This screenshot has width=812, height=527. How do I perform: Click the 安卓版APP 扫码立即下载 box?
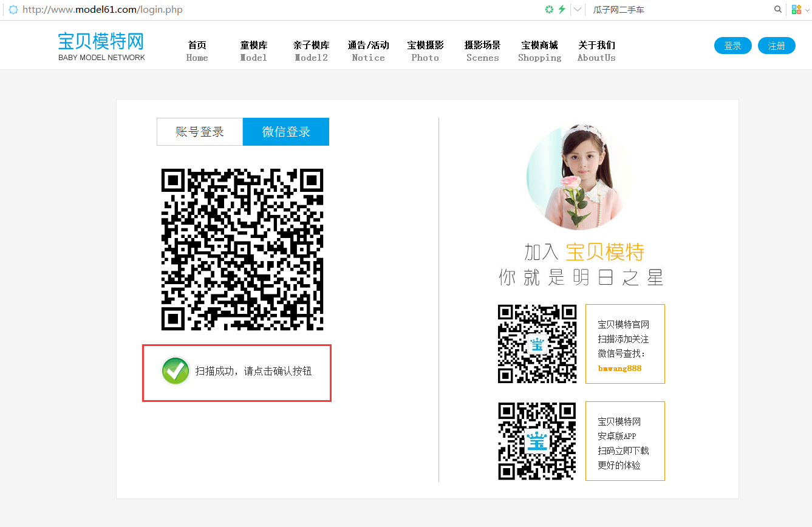[625, 441]
